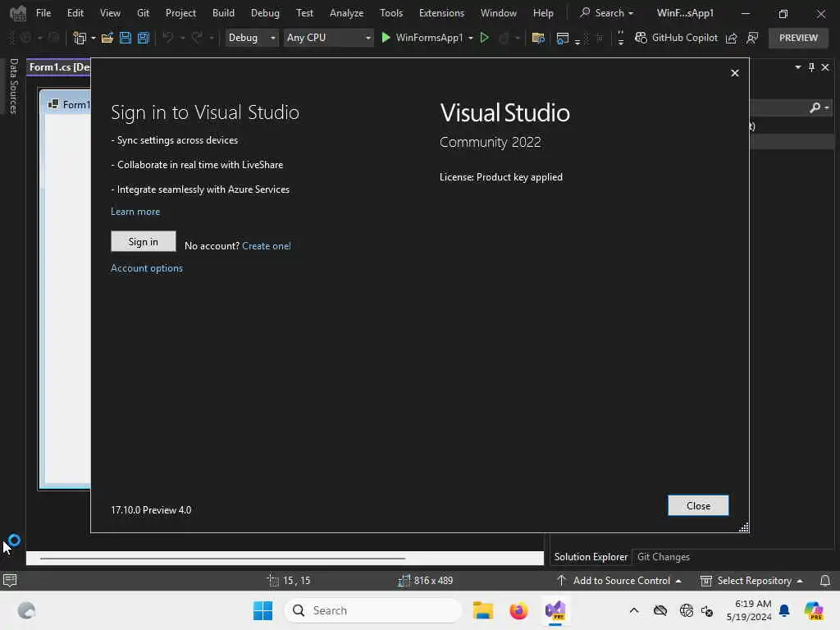Open Firefox from the taskbar
840x630 pixels.
tap(518, 610)
